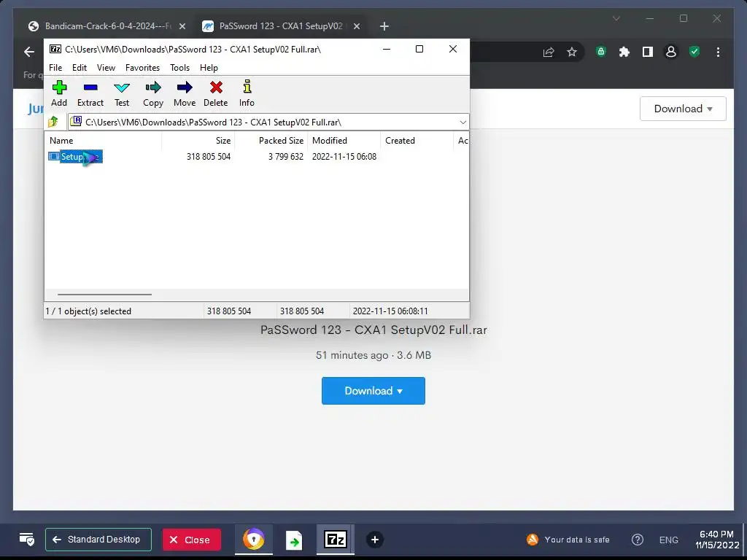
Task: Open the browser profile icon
Action: pos(671,52)
